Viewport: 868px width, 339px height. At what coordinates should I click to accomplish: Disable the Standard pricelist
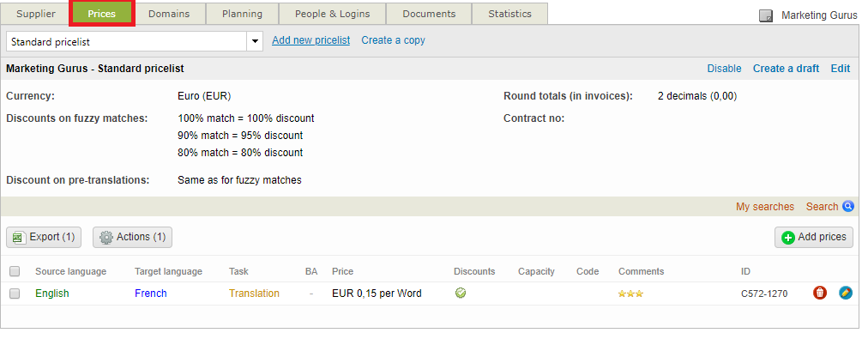724,69
